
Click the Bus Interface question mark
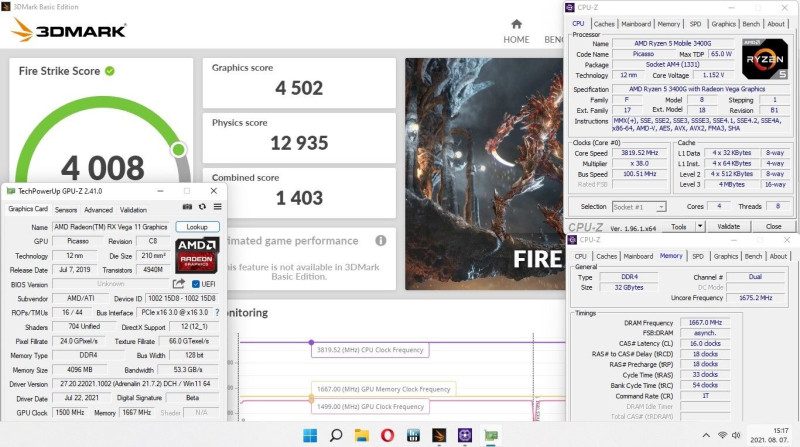click(217, 312)
